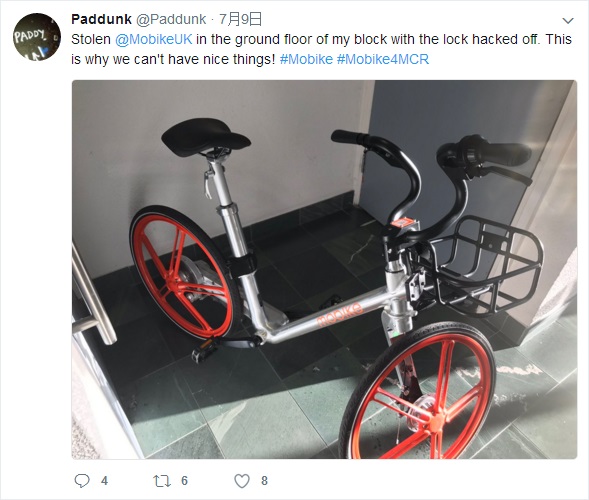Open the #Mobike4MCR hashtag
This screenshot has width=589, height=500.
pyautogui.click(x=383, y=59)
